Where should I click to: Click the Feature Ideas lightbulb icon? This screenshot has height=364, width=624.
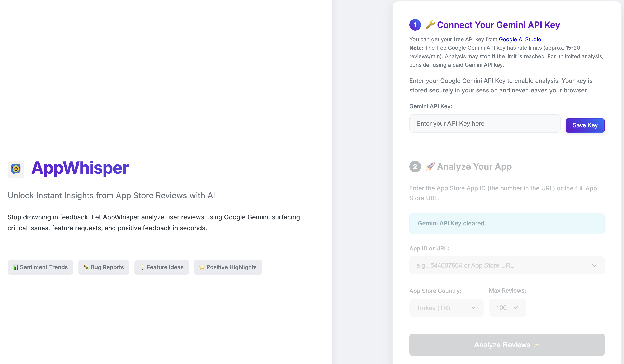[142, 267]
